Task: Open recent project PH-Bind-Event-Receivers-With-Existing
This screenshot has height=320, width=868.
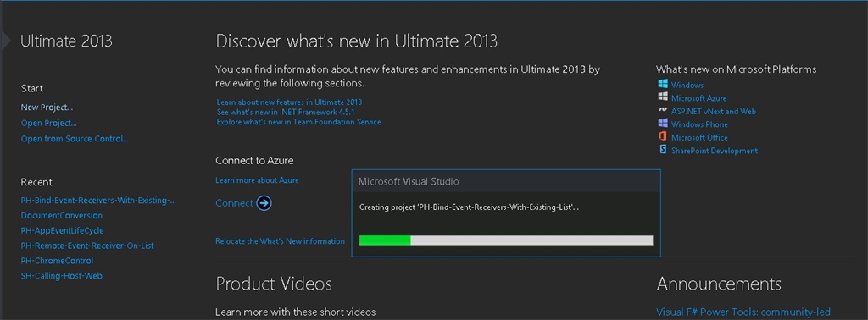Action: pyautogui.click(x=98, y=201)
